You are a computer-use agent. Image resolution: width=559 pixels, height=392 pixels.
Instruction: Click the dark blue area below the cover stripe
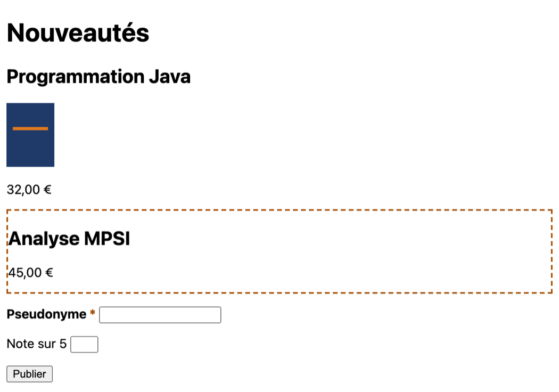click(x=30, y=149)
